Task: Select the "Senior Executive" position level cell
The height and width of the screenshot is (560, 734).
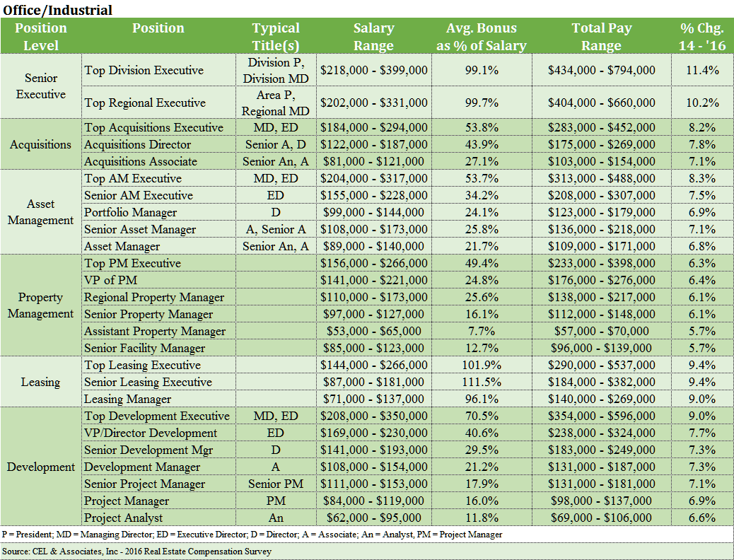Action: tap(41, 86)
